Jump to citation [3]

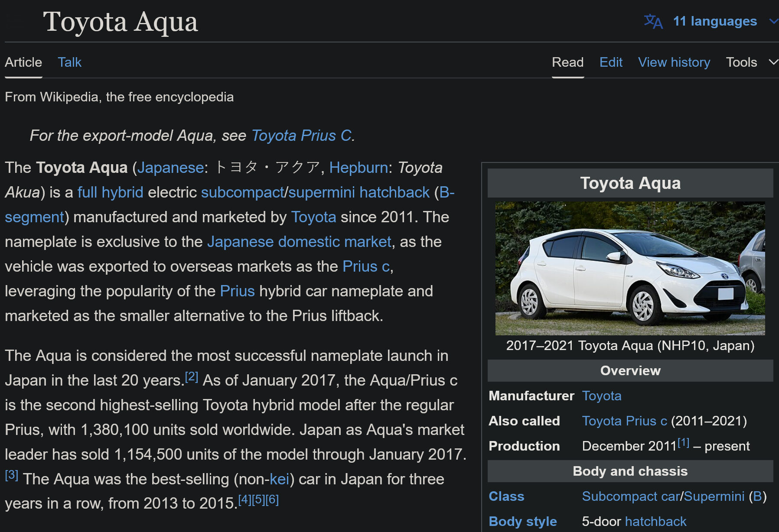click(x=11, y=475)
